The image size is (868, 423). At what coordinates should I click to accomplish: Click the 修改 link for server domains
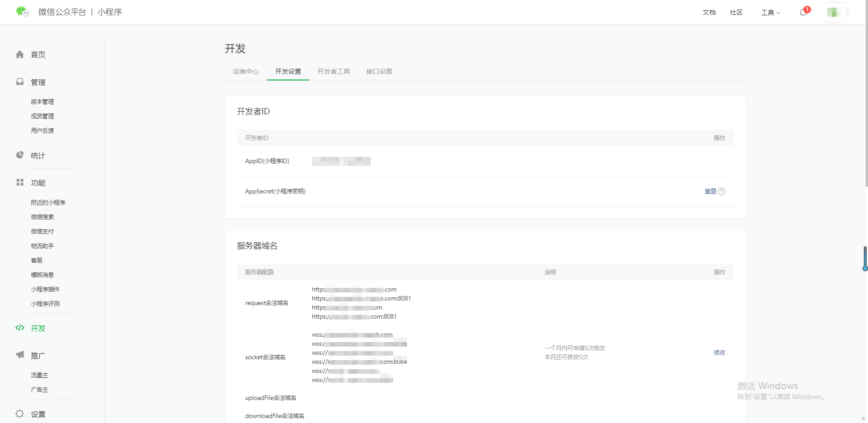tap(719, 352)
